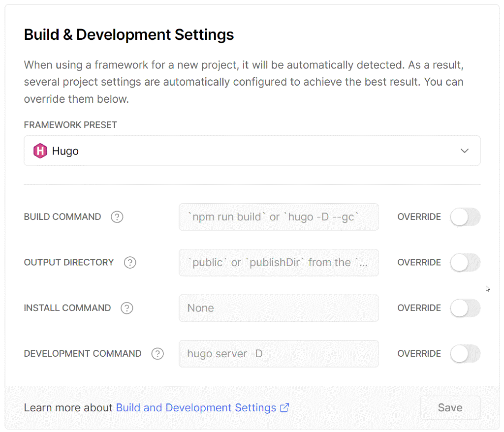504x432 pixels.
Task: Select the hugo server -D command field
Action: coord(278,353)
